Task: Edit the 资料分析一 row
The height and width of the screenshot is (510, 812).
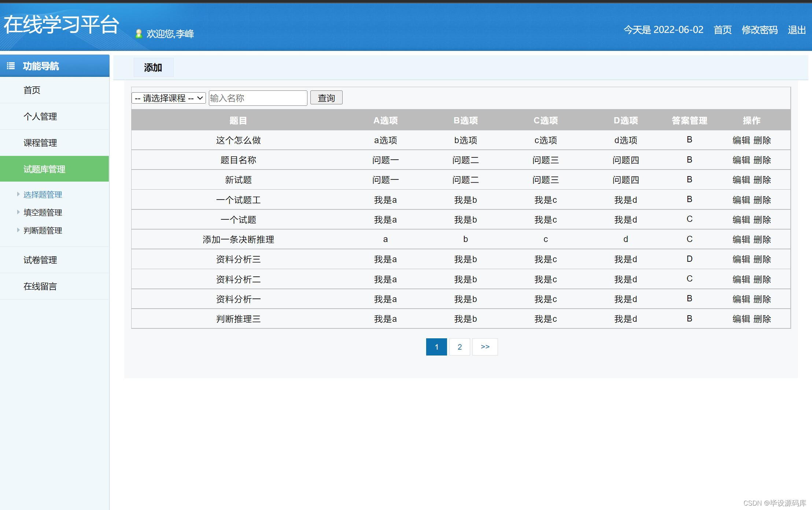Action: [x=741, y=299]
